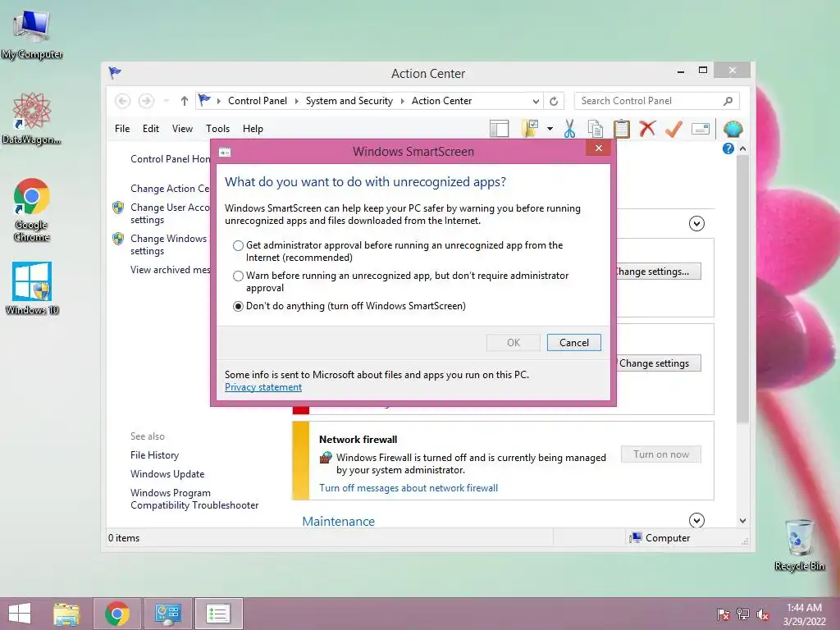
Task: Click the SmartScreen dialog title bar icon
Action: [225, 153]
